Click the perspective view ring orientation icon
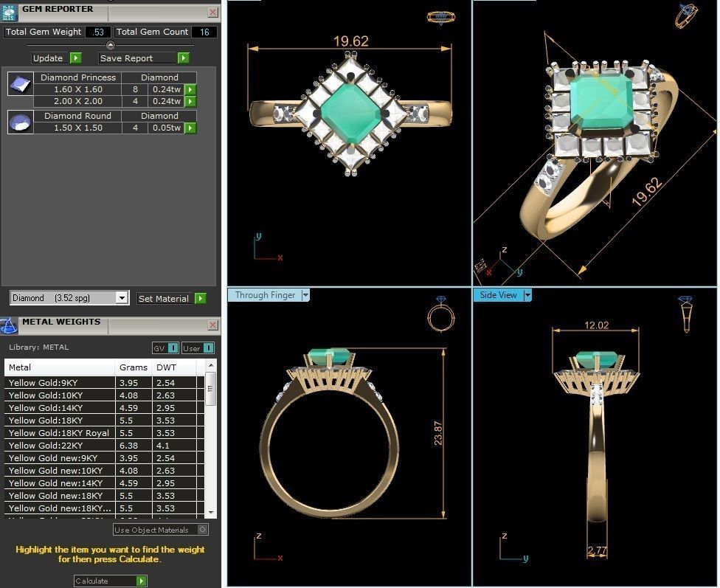 pyautogui.click(x=687, y=15)
